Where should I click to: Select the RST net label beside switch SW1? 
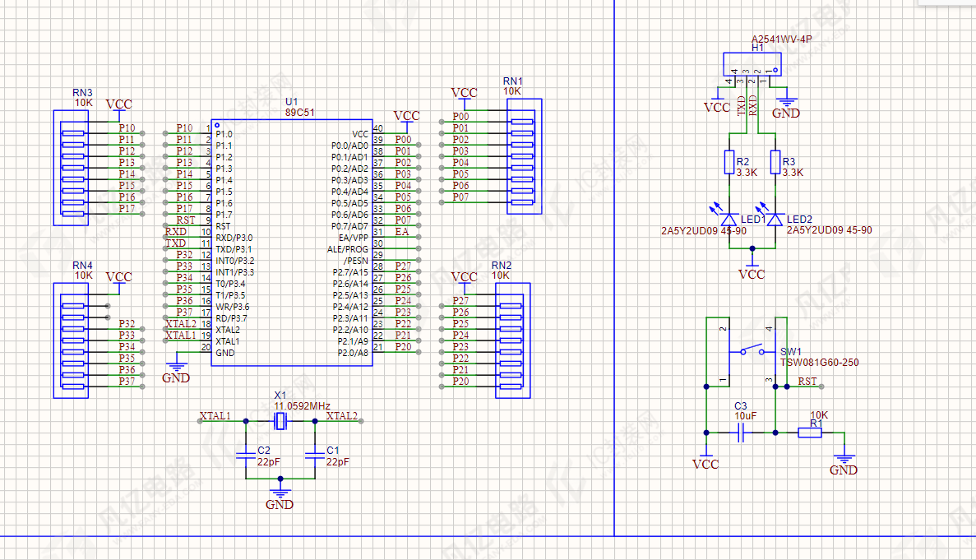coord(808,382)
